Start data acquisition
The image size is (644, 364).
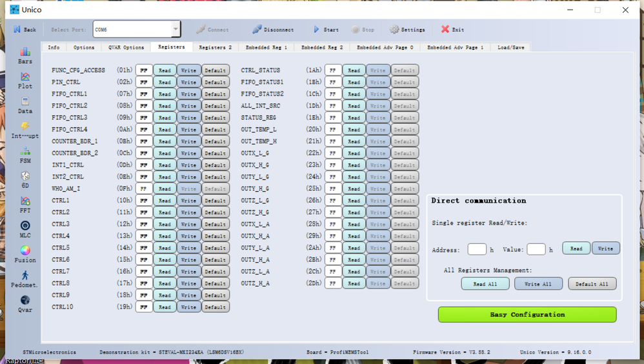[x=326, y=30]
